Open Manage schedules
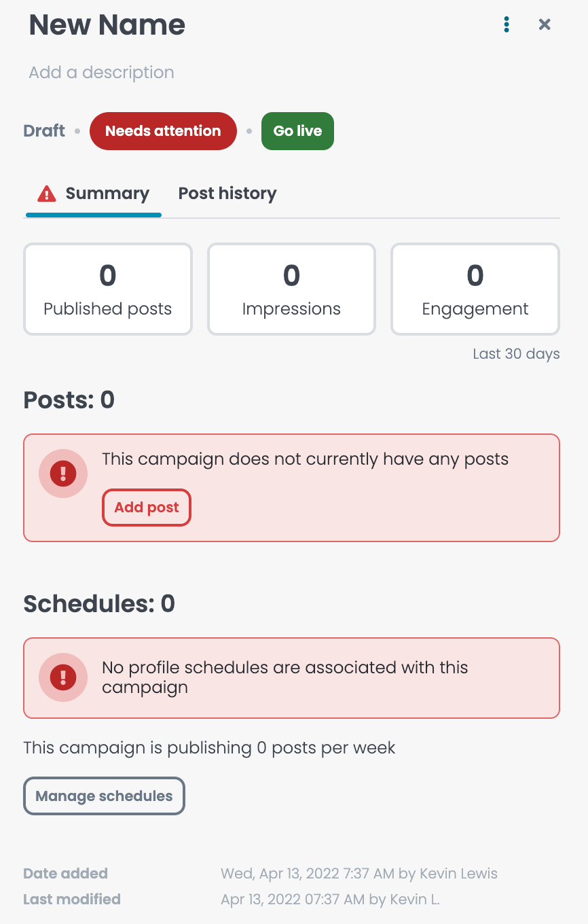 point(104,796)
